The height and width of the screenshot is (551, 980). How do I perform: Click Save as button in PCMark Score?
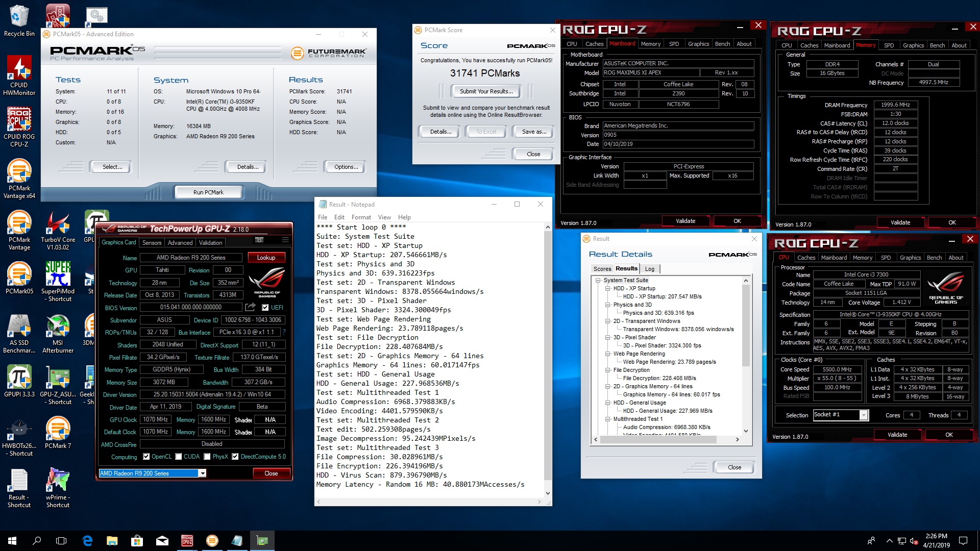click(534, 132)
